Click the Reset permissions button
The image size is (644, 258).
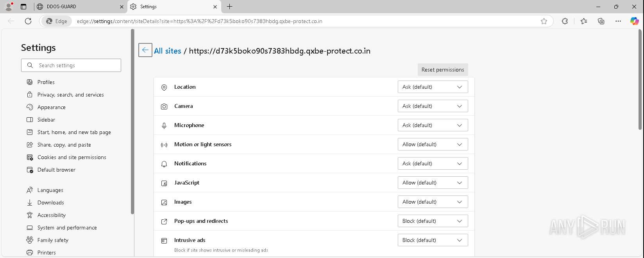[x=443, y=70]
